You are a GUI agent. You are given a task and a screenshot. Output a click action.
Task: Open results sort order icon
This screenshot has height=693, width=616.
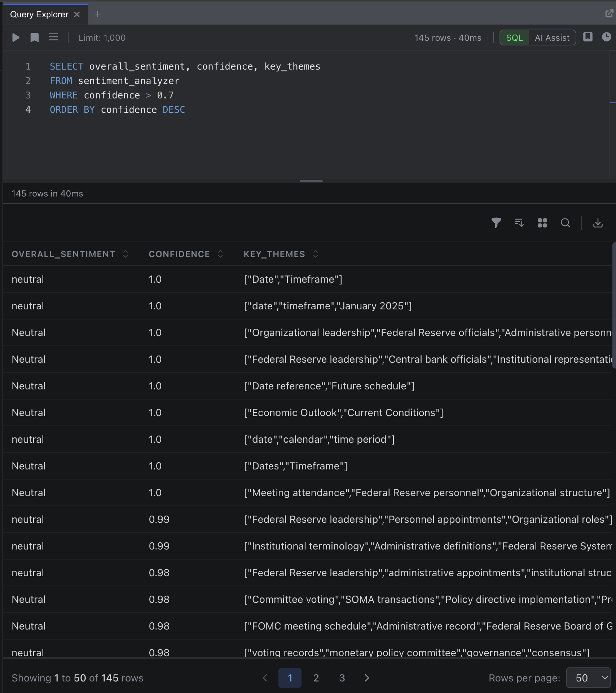[x=519, y=223]
